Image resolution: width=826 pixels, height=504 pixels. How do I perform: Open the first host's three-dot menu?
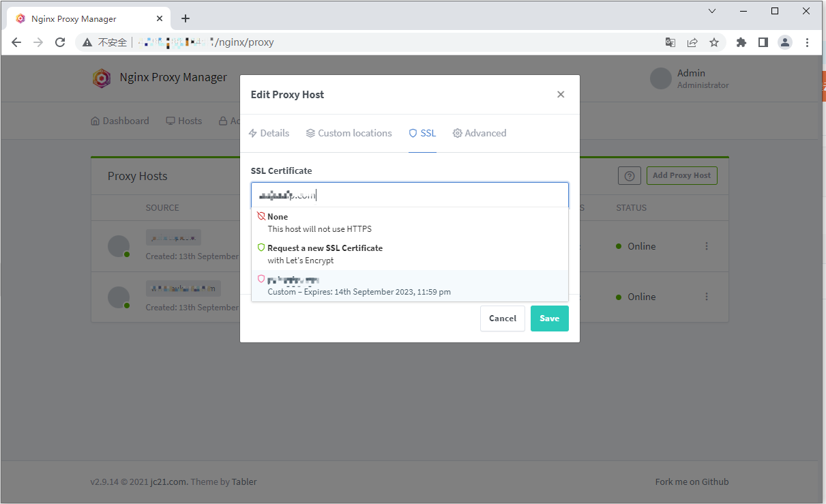click(707, 246)
